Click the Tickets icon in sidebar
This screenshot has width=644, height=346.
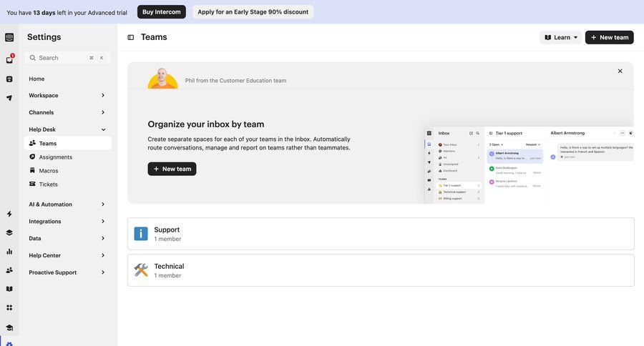coord(32,184)
